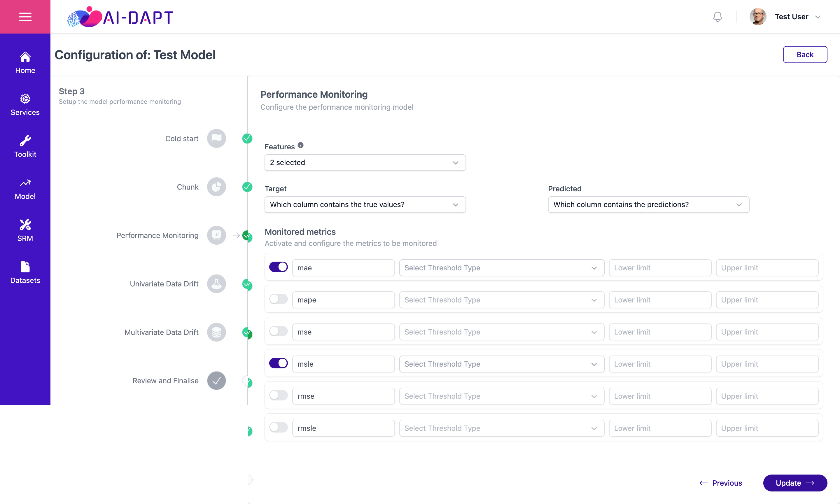Open Threshold Type dropdown for mape
The width and height of the screenshot is (840, 504).
click(501, 300)
